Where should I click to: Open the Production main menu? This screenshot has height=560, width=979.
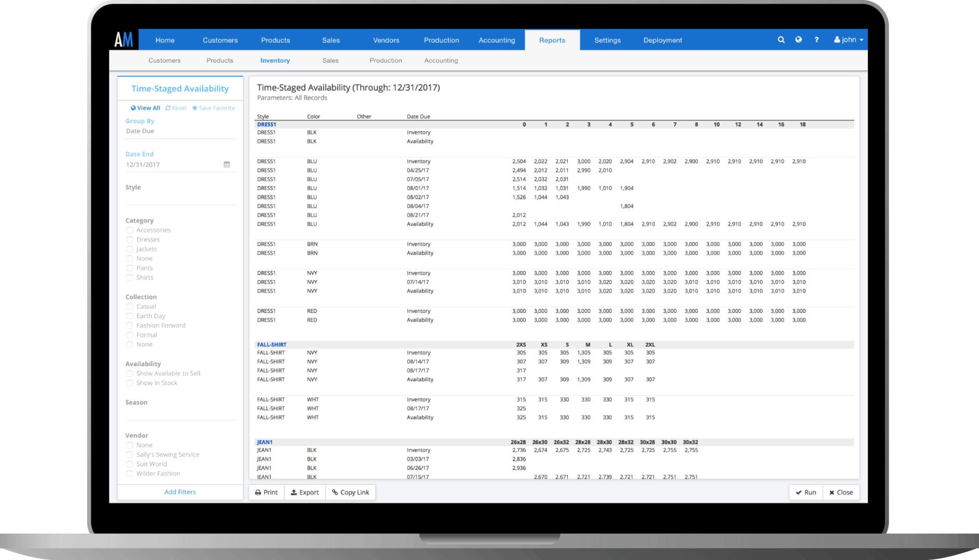pyautogui.click(x=441, y=40)
